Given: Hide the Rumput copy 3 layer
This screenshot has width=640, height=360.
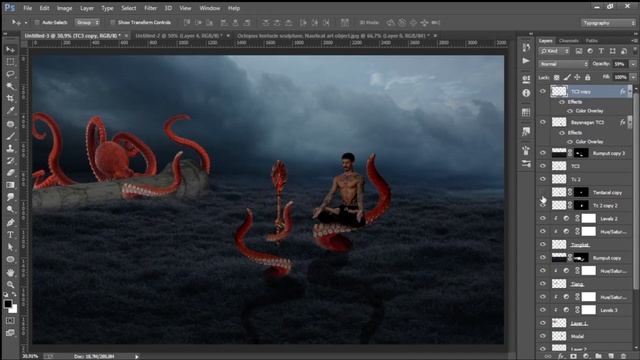Looking at the screenshot, I should [542, 153].
